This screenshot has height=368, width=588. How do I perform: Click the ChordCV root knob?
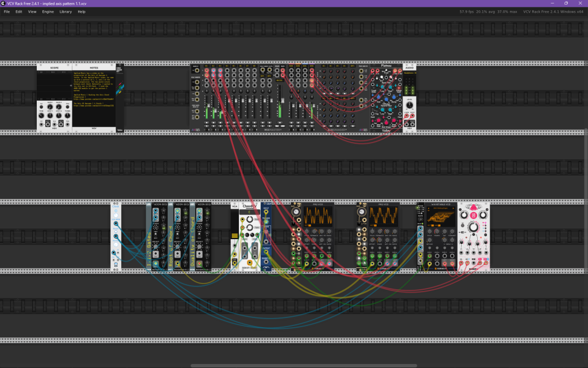(x=250, y=219)
